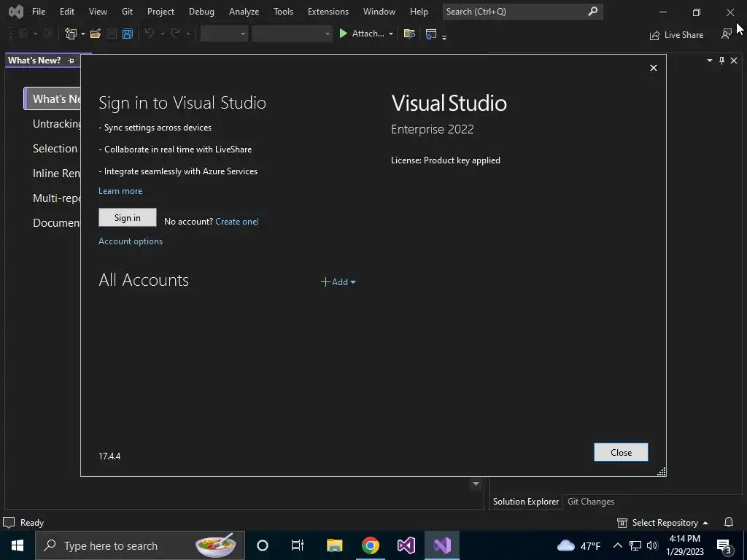This screenshot has width=747, height=560.
Task: Click the search magnifier icon
Action: coord(592,11)
